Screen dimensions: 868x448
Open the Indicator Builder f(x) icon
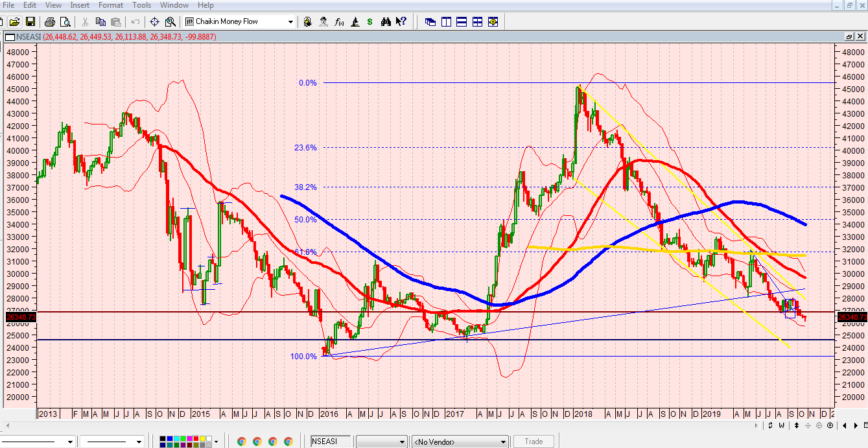[x=339, y=21]
